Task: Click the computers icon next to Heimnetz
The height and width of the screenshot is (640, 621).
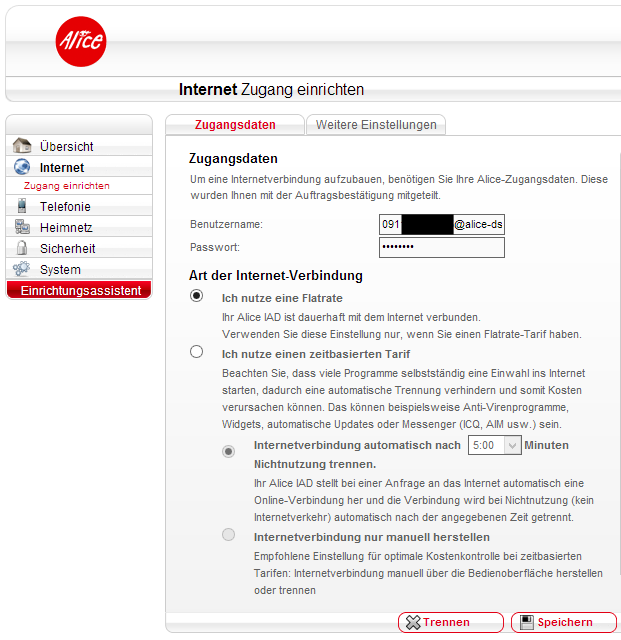Action: click(x=22, y=227)
